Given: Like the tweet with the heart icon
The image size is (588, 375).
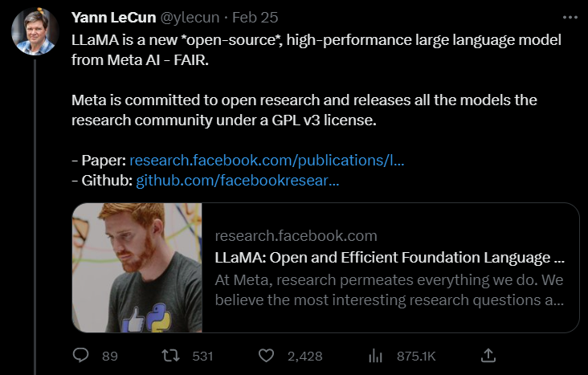Looking at the screenshot, I should (x=267, y=355).
